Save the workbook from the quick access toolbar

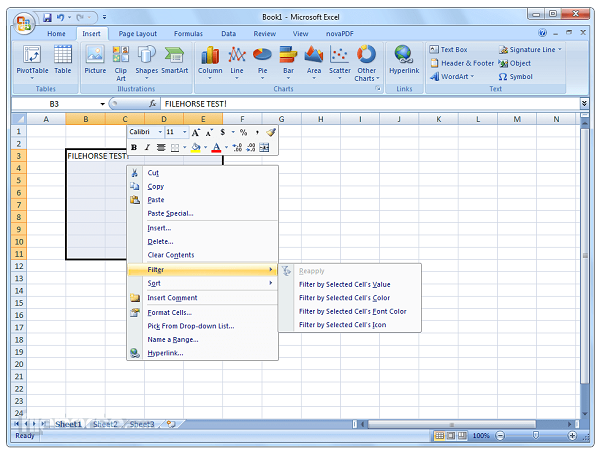click(x=47, y=18)
